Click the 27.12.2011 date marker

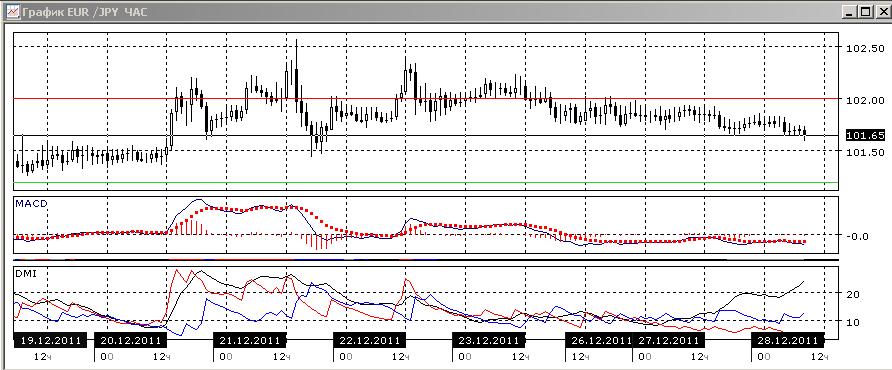coord(668,340)
